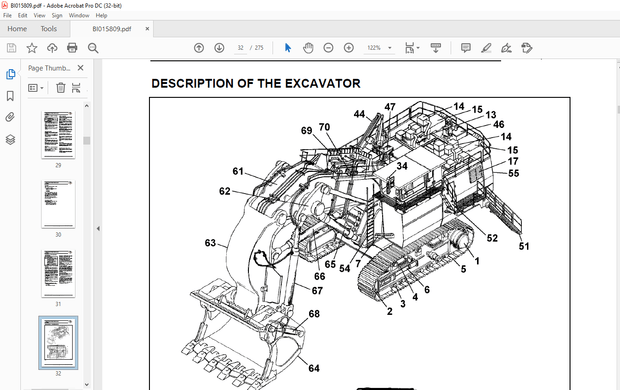Click callout number 51 in diagram
This screenshot has width=620, height=390.
[524, 246]
